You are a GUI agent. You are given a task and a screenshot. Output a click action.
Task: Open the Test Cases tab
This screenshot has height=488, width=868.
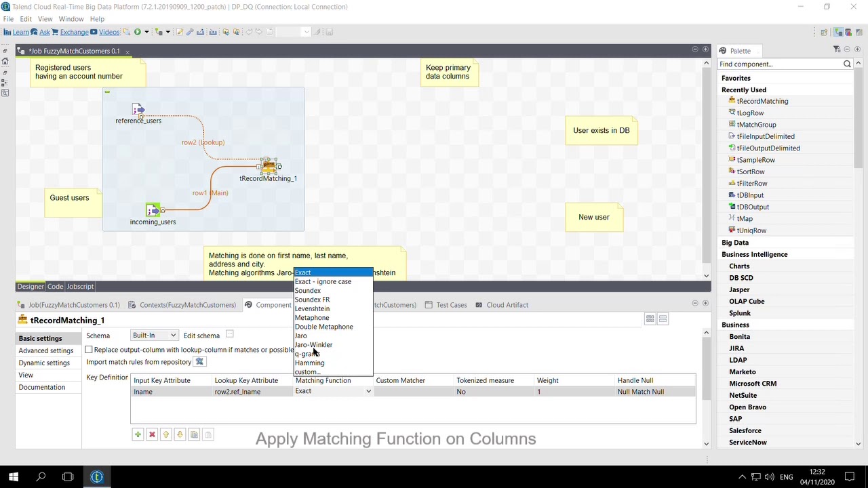pos(446,305)
